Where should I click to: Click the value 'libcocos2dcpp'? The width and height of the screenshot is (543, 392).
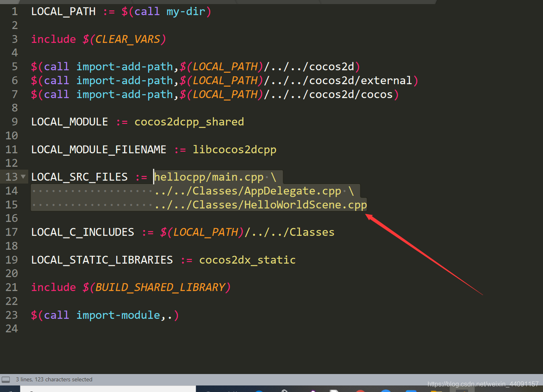[x=234, y=150]
